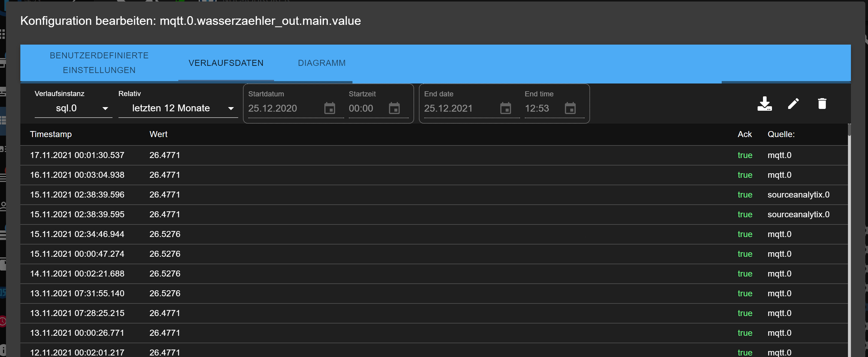The height and width of the screenshot is (357, 868).
Task: Select row 15.11.2021 00:00:47.274
Action: 434,254
